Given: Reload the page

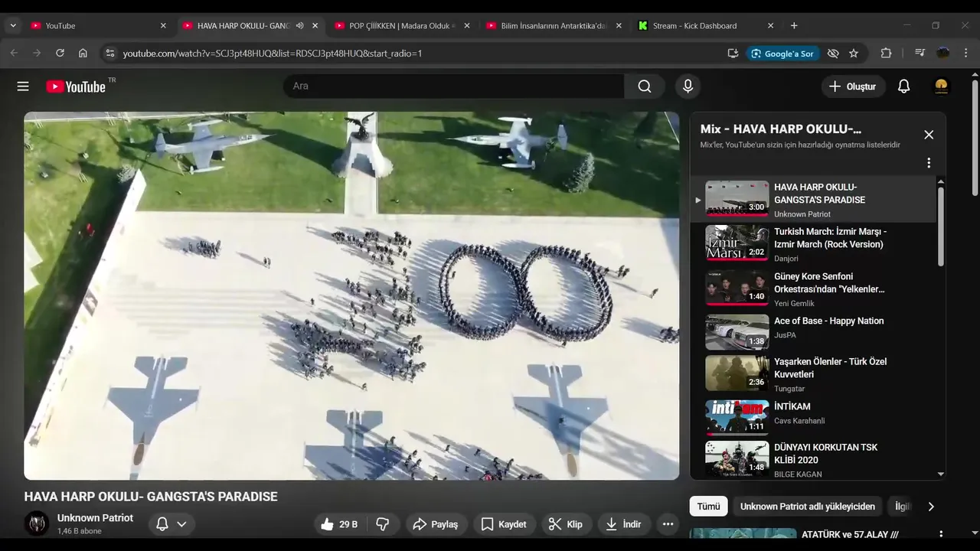Looking at the screenshot, I should click(x=60, y=53).
